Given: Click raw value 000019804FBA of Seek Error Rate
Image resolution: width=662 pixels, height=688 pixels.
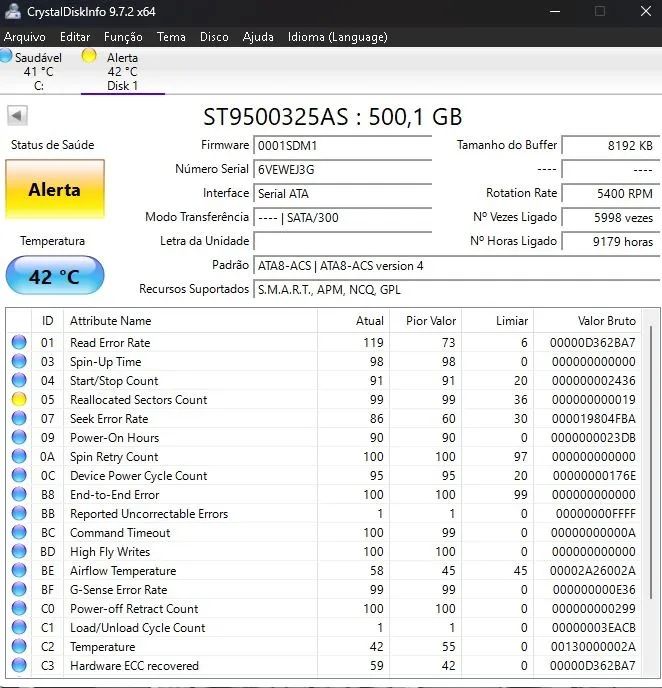Looking at the screenshot, I should coord(594,419).
